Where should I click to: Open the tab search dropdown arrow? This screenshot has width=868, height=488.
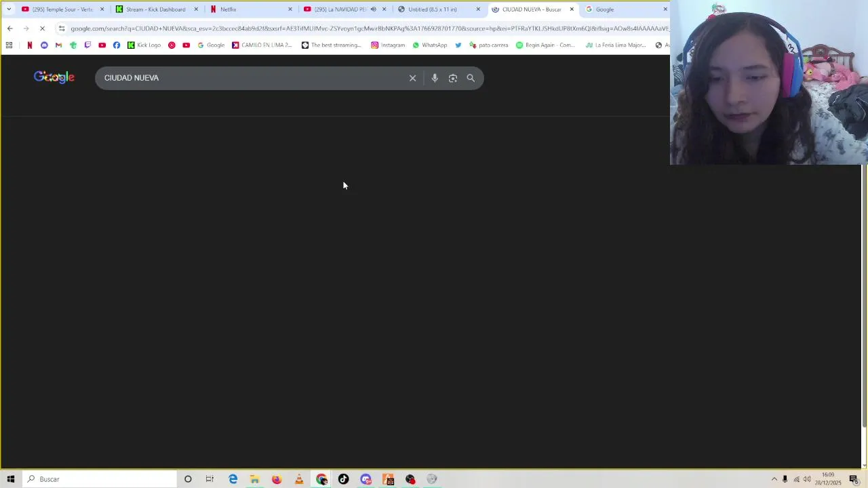(9, 9)
